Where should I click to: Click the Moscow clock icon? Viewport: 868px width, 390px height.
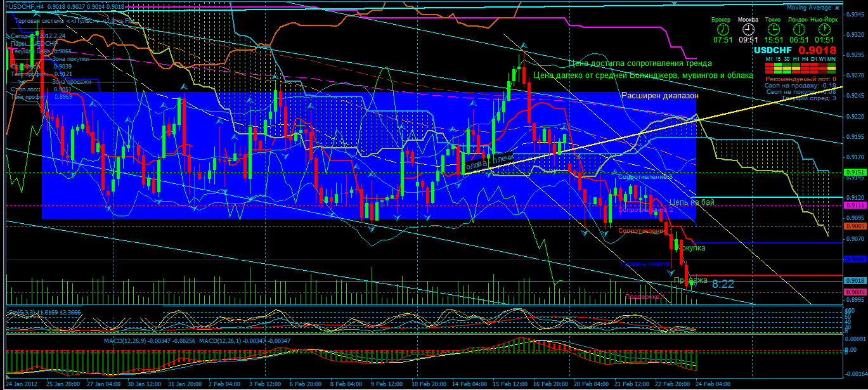pos(749,29)
